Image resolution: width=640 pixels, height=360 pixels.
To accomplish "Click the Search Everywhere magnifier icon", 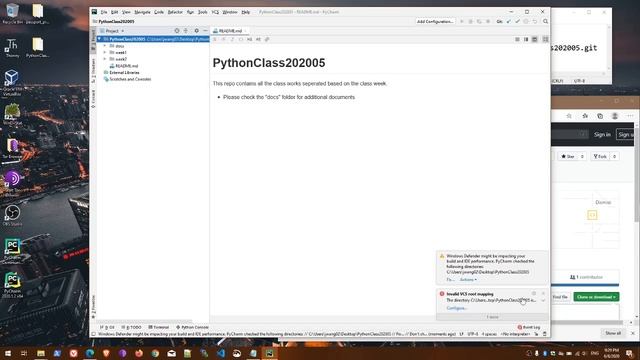I will point(545,21).
